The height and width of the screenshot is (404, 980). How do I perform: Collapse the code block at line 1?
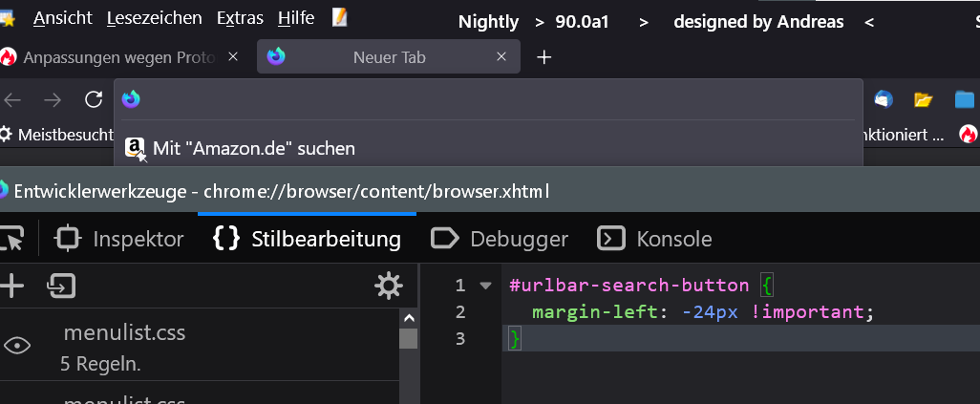coord(486,286)
